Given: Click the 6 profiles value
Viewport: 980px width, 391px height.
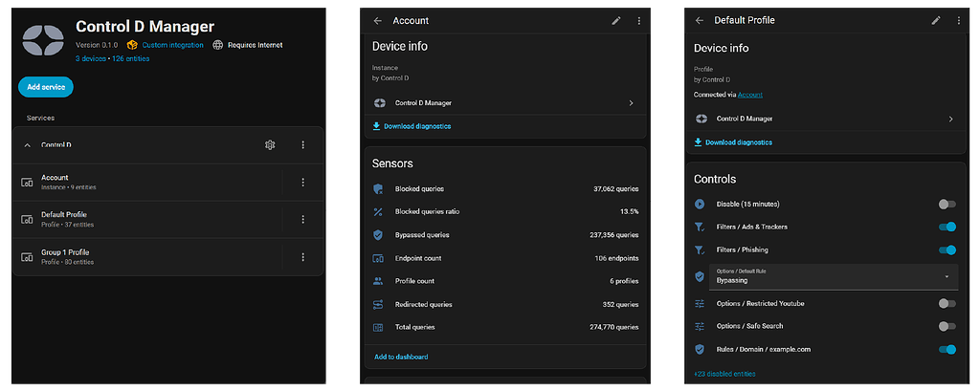Looking at the screenshot, I should [x=622, y=281].
